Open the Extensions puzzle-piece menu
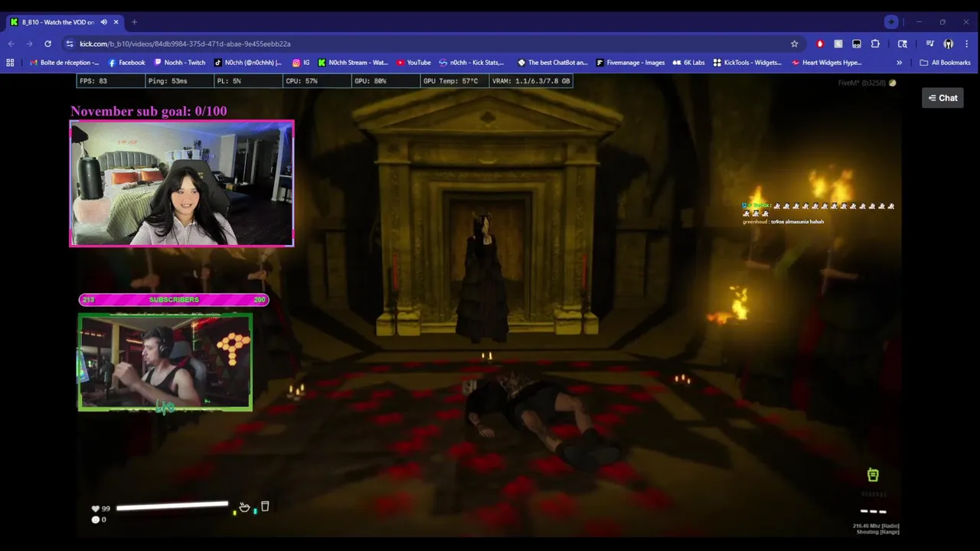Screen dimensions: 980x551 pyautogui.click(x=875, y=44)
